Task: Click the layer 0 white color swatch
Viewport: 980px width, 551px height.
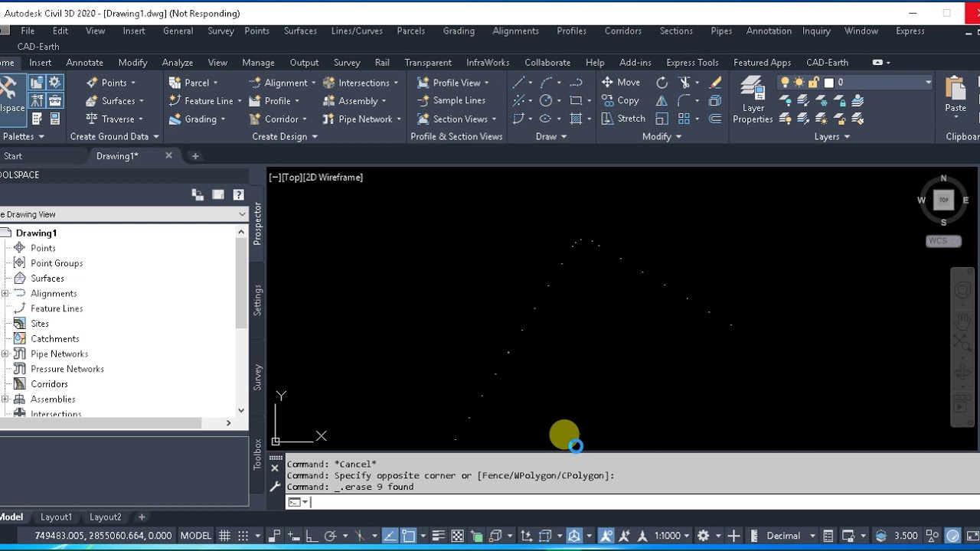Action: pyautogui.click(x=828, y=82)
